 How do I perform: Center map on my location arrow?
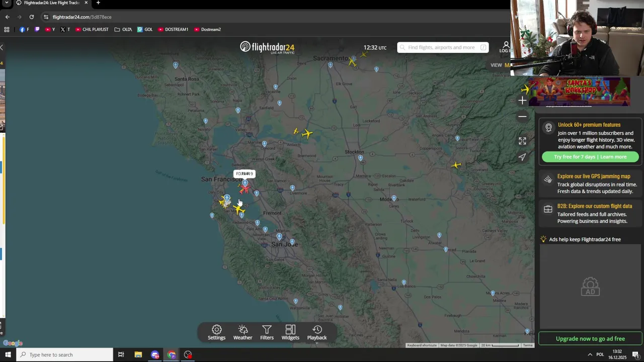[522, 157]
